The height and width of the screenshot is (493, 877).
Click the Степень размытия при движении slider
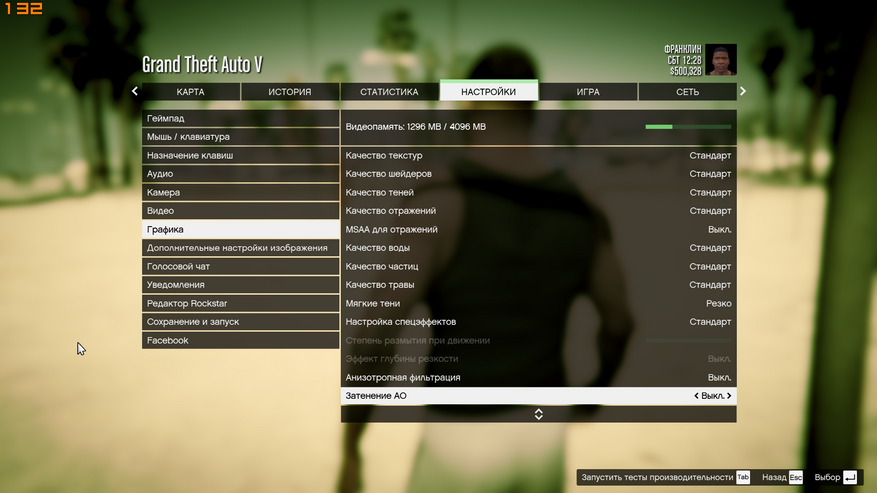coord(688,340)
